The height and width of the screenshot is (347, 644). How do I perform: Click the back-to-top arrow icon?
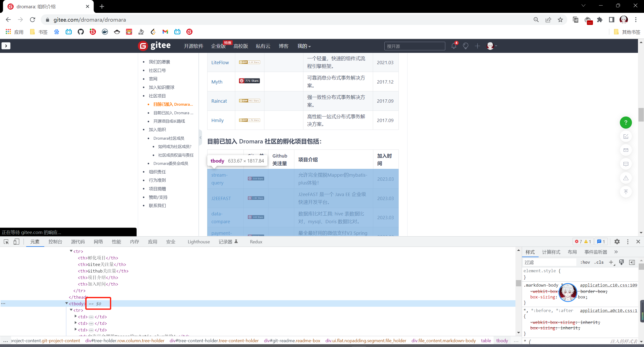click(626, 192)
